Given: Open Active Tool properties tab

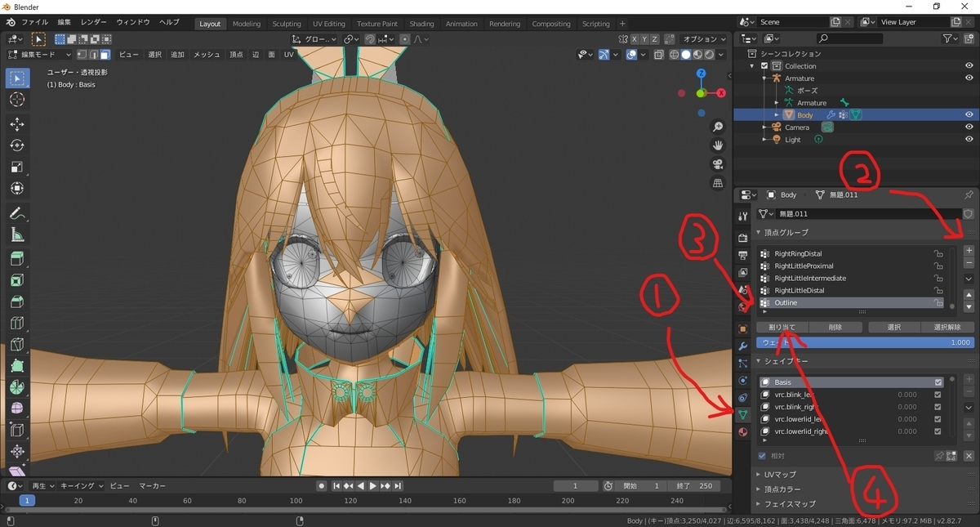Looking at the screenshot, I should click(x=742, y=217).
